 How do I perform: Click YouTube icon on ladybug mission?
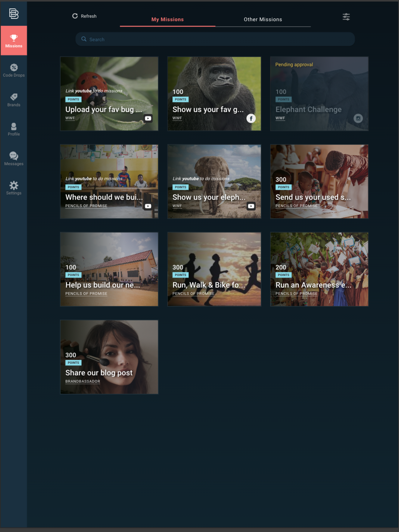point(148,118)
